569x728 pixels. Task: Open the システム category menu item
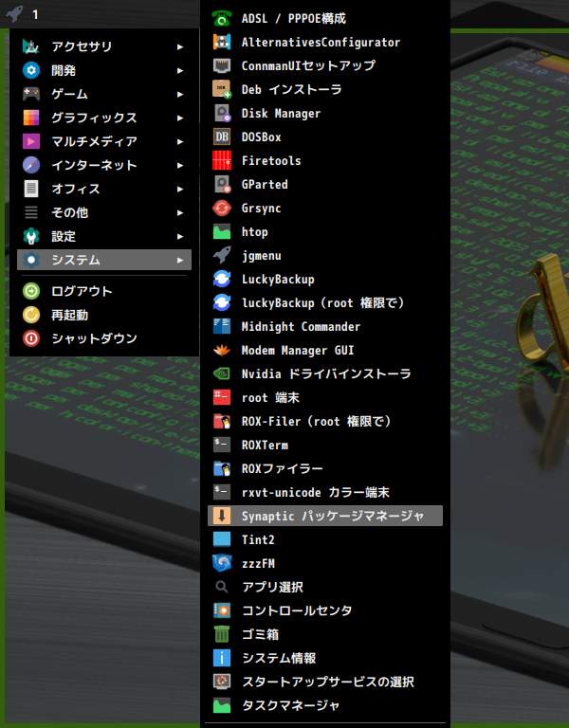click(x=104, y=260)
